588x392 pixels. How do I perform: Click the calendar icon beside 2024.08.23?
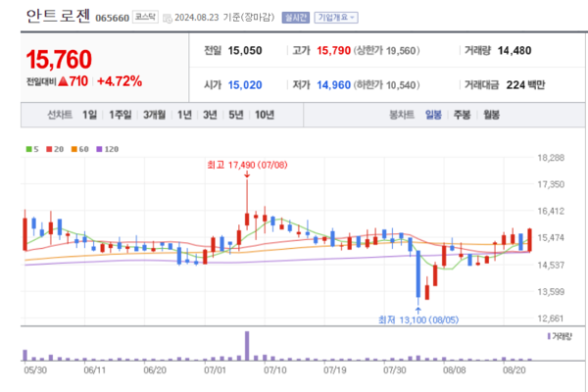[168, 18]
